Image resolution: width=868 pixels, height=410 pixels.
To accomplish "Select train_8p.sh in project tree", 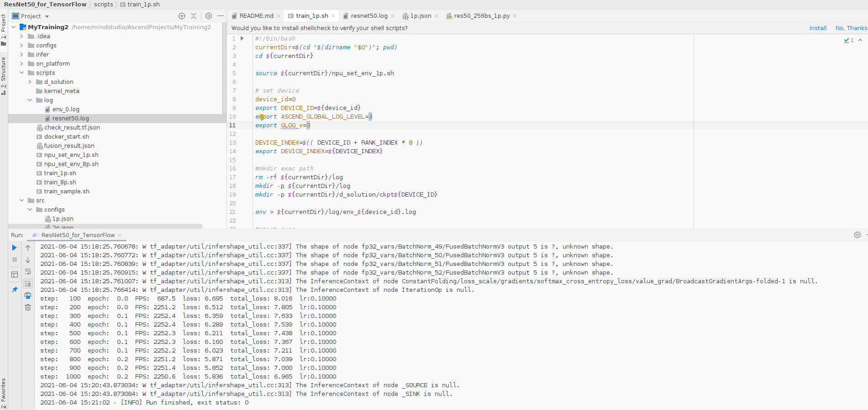I will 60,182.
